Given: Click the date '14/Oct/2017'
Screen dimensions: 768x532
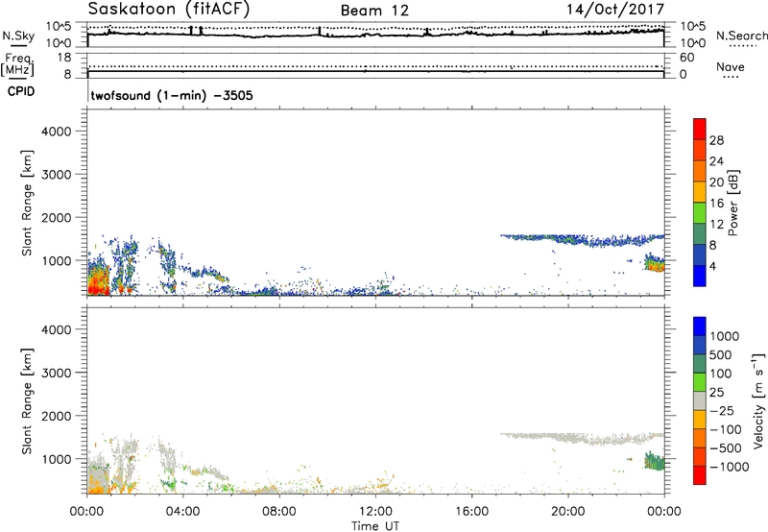Looking at the screenshot, I should 615,10.
